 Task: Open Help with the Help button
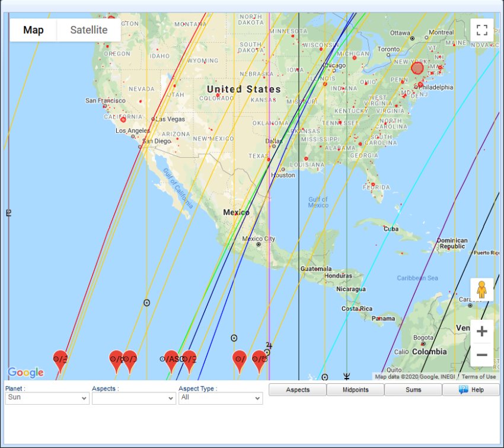click(471, 390)
